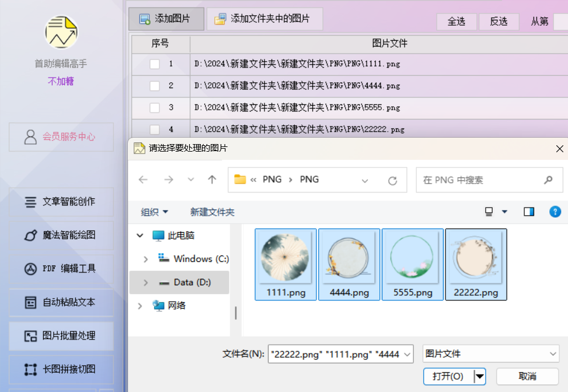Select the 5555.png thumbnail
The width and height of the screenshot is (568, 392).
[x=413, y=265]
